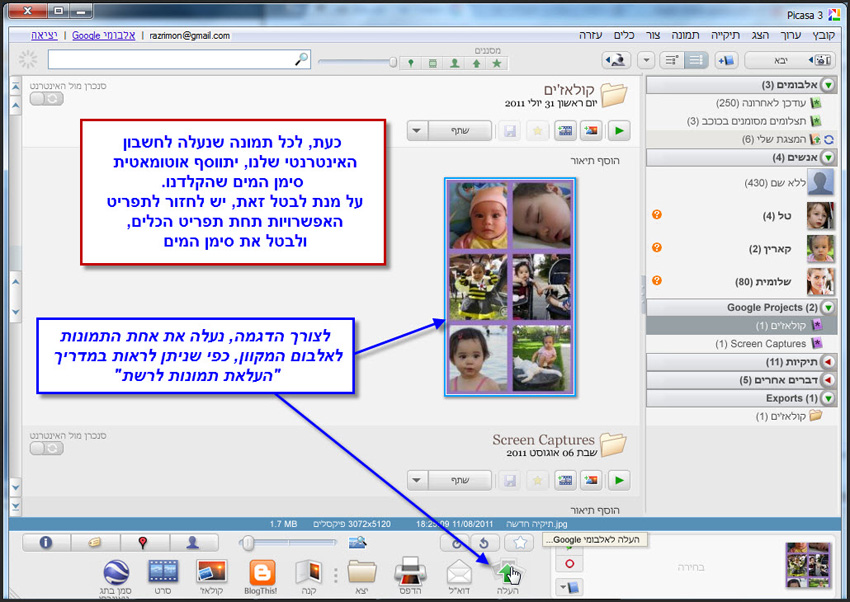Toggle web sync for קולאז'ים folder

pos(47,99)
